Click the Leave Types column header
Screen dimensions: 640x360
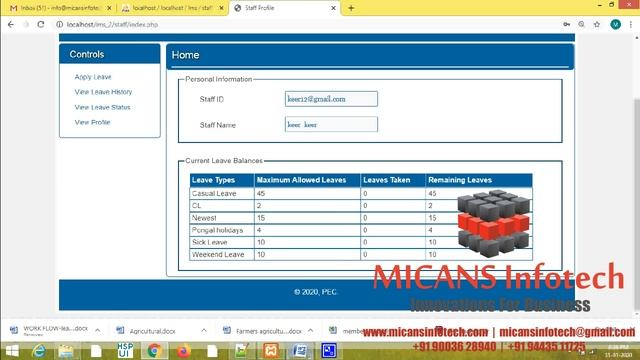(222, 180)
